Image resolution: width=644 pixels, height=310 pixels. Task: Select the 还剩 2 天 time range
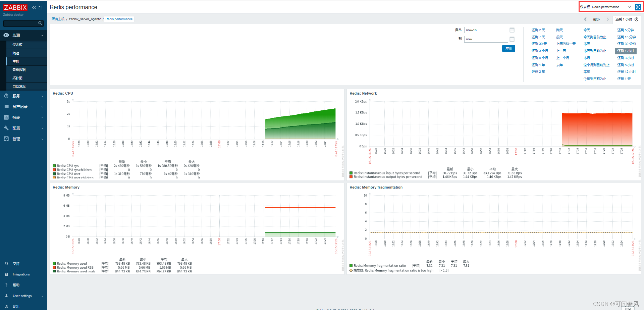coord(538,30)
